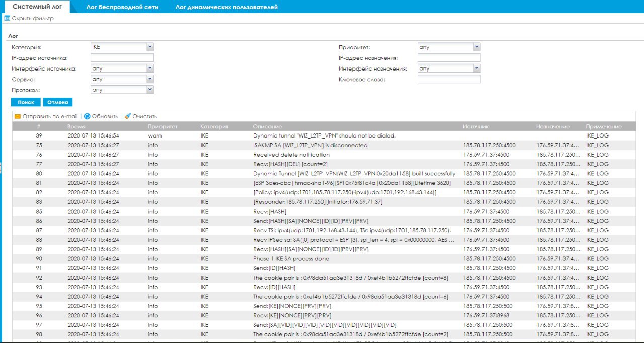Expand the Интерфейс назначения dropdown
The image size is (644, 343).
tap(449, 68)
